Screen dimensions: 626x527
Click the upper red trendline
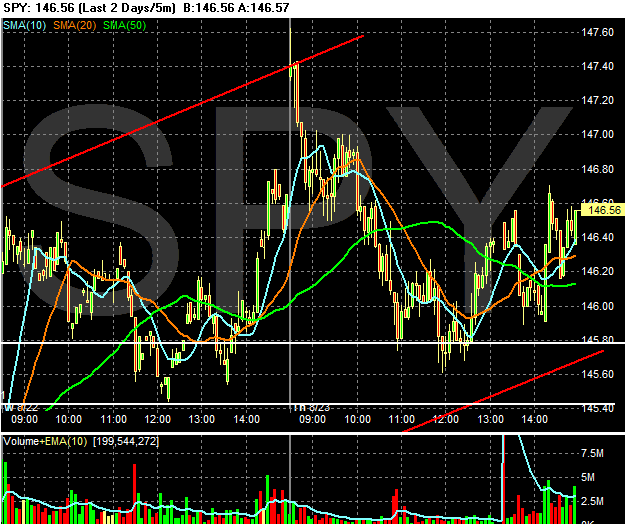(x=182, y=111)
